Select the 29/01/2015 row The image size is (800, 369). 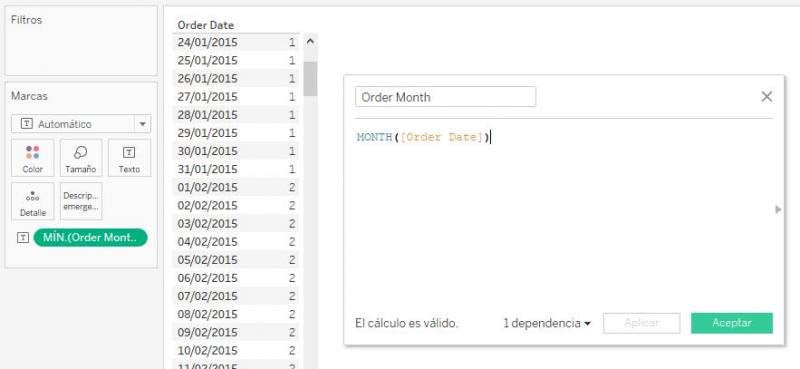(x=236, y=133)
